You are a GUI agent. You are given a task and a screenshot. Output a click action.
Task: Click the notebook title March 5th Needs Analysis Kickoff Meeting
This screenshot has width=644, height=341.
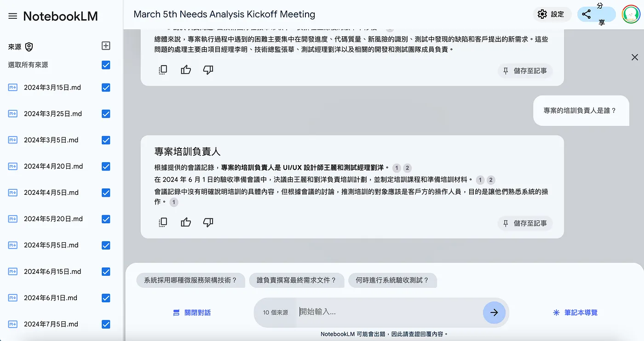[224, 14]
